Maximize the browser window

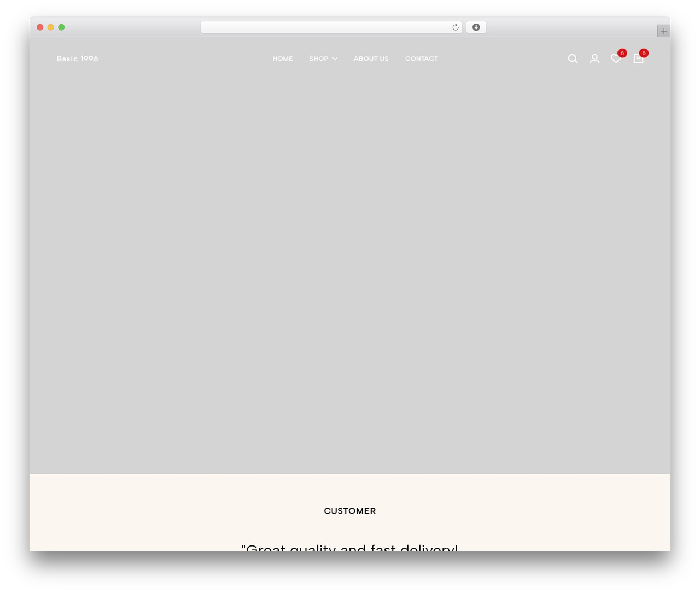point(61,27)
